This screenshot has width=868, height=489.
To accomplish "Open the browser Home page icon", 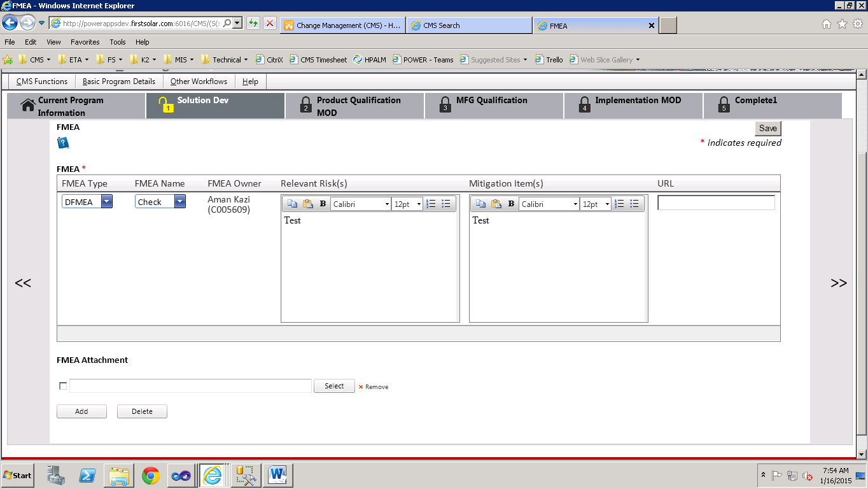I will (827, 24).
